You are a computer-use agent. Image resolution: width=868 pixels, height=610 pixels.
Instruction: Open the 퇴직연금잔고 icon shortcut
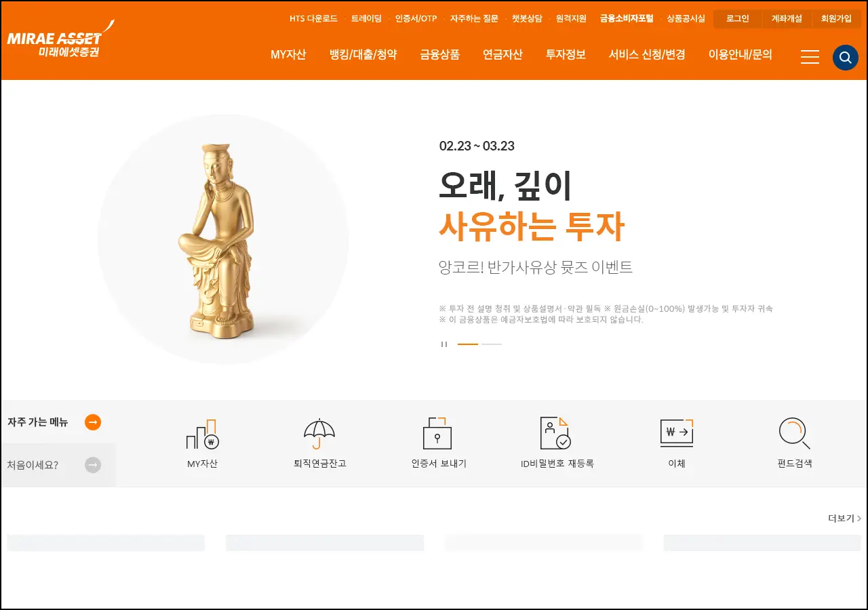[319, 434]
